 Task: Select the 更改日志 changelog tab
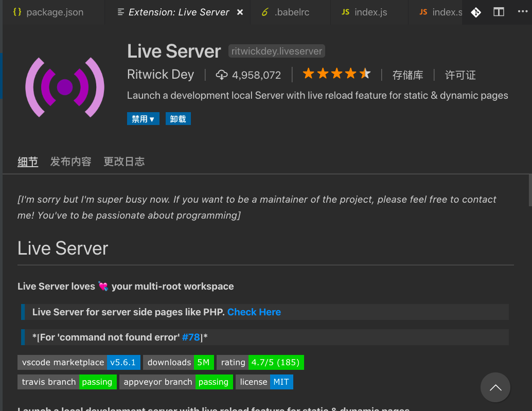coord(124,162)
